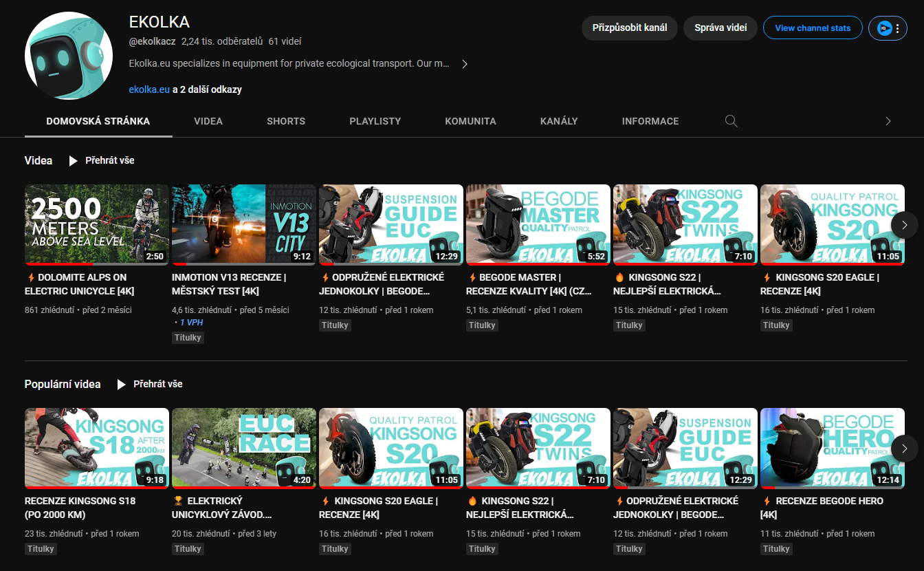
Task: Click Přehrát vše in Populární videa section
Action: coord(158,384)
